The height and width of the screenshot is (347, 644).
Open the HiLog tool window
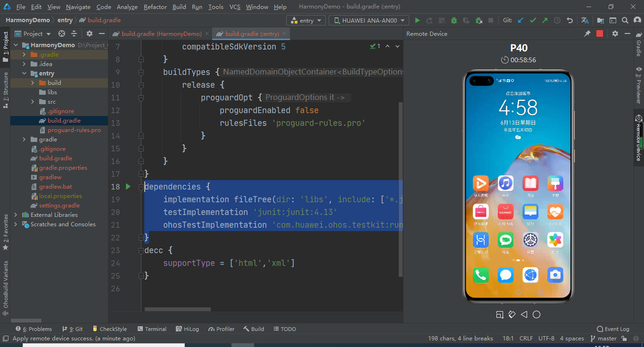point(187,329)
